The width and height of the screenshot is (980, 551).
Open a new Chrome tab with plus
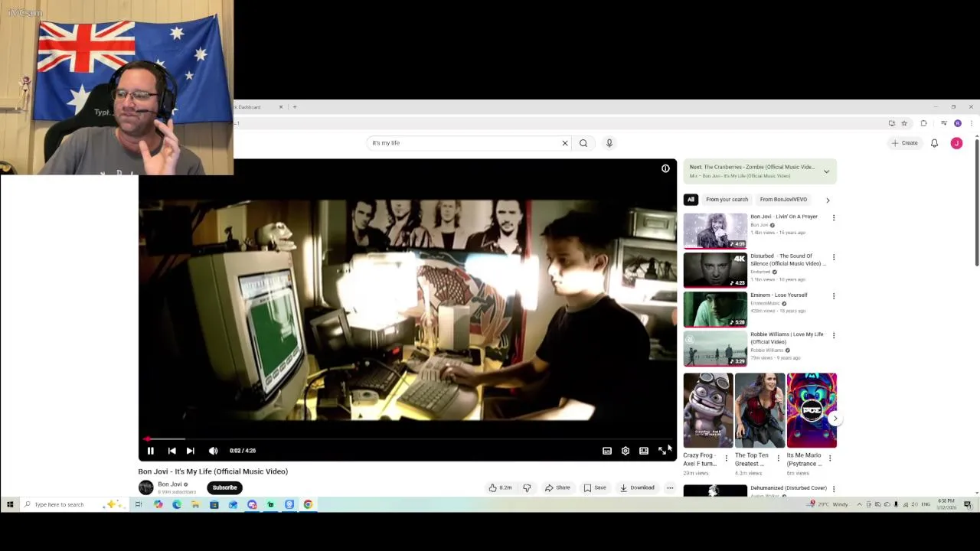(295, 107)
